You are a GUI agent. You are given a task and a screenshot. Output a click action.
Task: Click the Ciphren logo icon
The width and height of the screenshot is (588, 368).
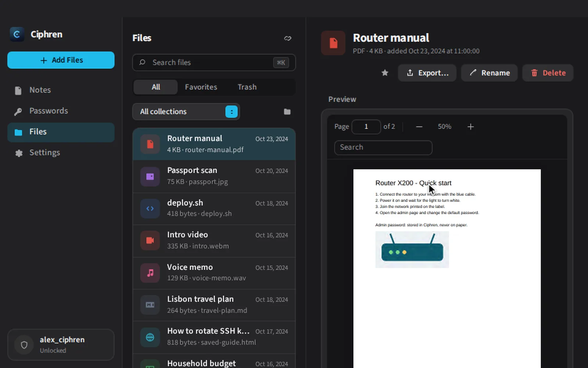(x=17, y=34)
